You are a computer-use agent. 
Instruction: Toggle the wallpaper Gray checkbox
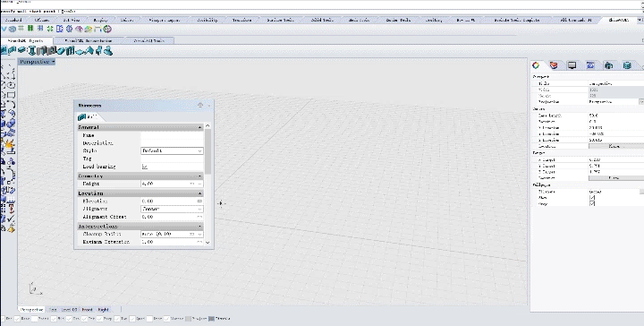click(x=592, y=203)
